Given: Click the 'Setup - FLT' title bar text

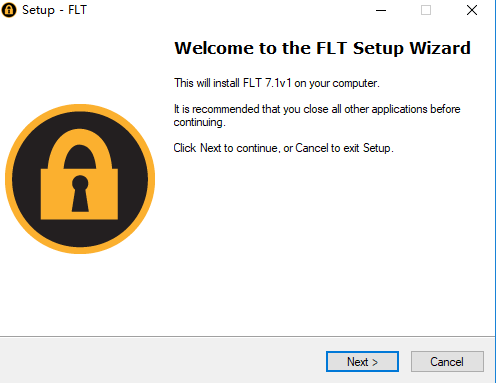Looking at the screenshot, I should click(54, 10).
